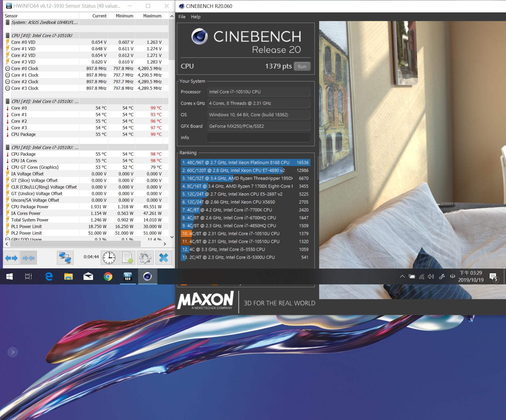Launch Microsoft Edge from the taskbar
Viewport: 506px width, 420px height.
tap(49, 276)
